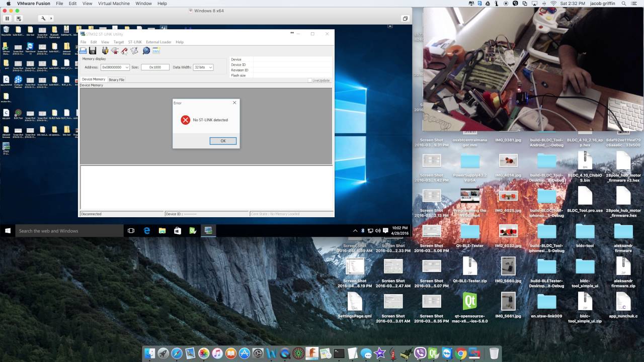
Task: Open Notification Center in menu bar
Action: click(635, 4)
